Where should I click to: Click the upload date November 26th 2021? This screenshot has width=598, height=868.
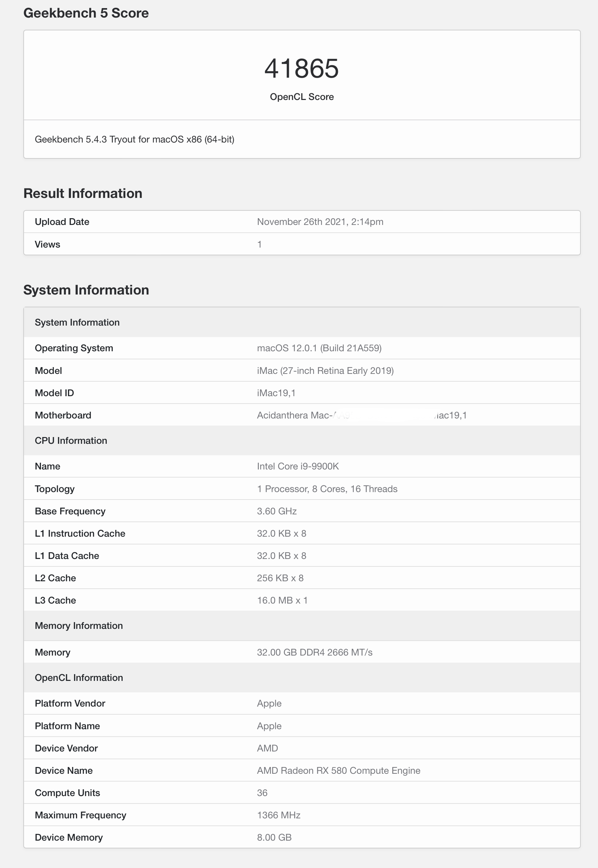[320, 222]
